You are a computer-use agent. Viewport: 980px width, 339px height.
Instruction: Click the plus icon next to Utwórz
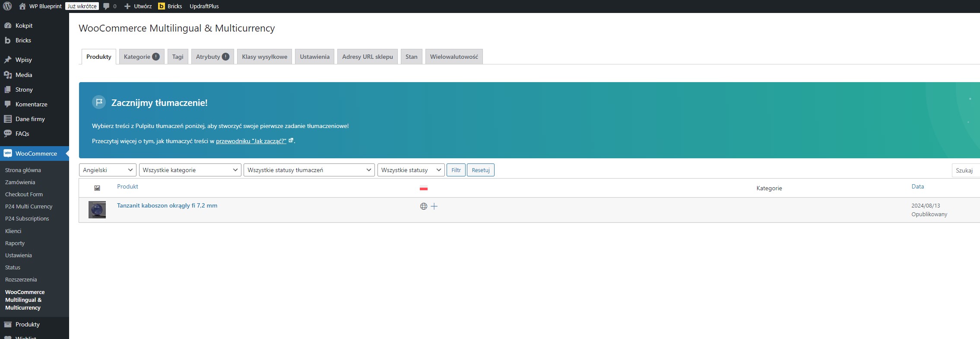[127, 6]
